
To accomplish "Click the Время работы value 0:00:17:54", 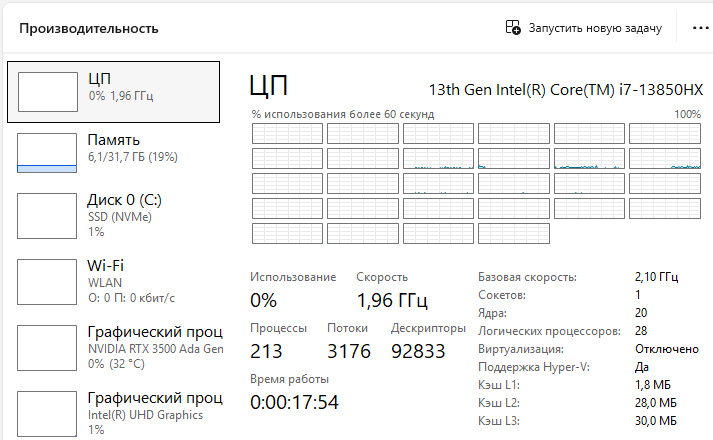I will tap(294, 402).
